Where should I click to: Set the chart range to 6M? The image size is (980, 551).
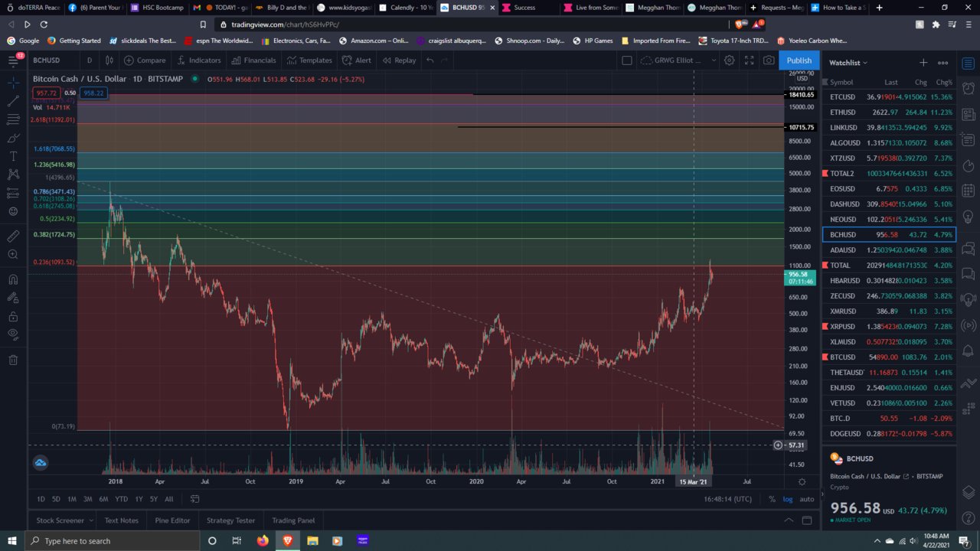point(103,499)
